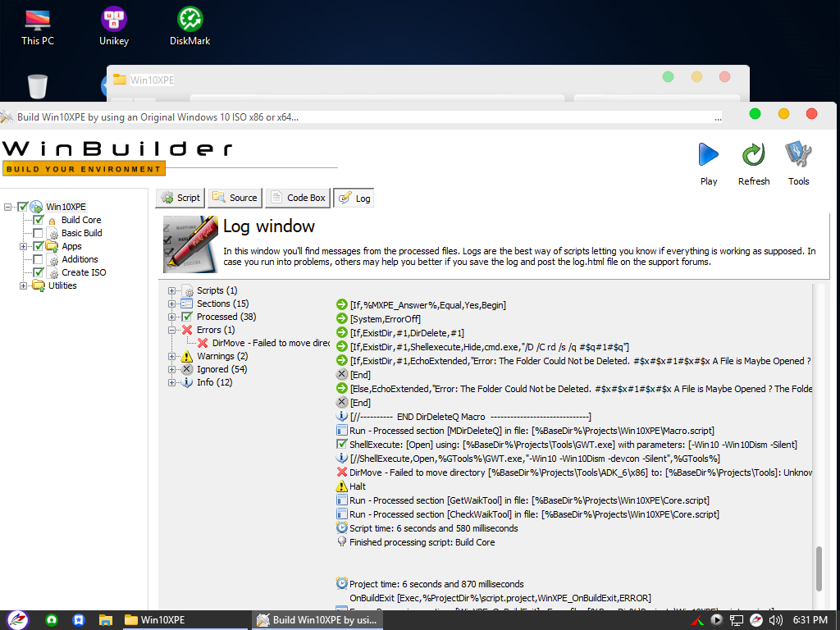Select the Basic Build script in tree
Viewport: 840px width, 630px height.
point(81,233)
